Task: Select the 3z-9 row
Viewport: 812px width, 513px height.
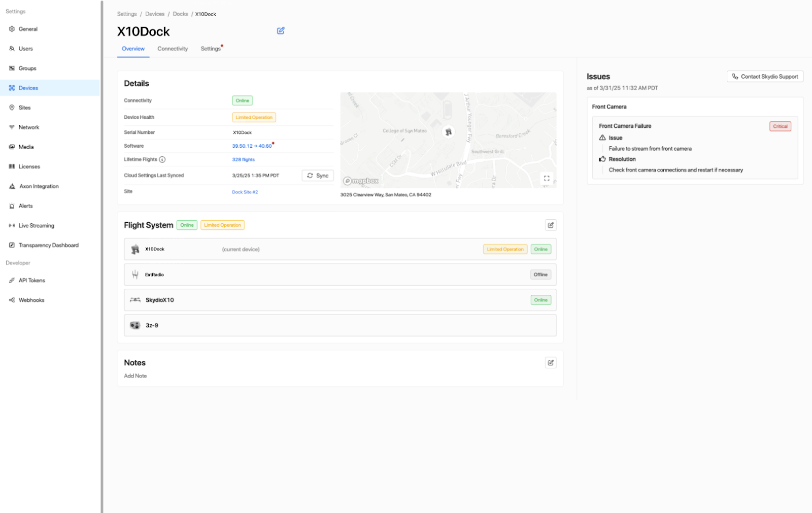Action: pos(340,325)
